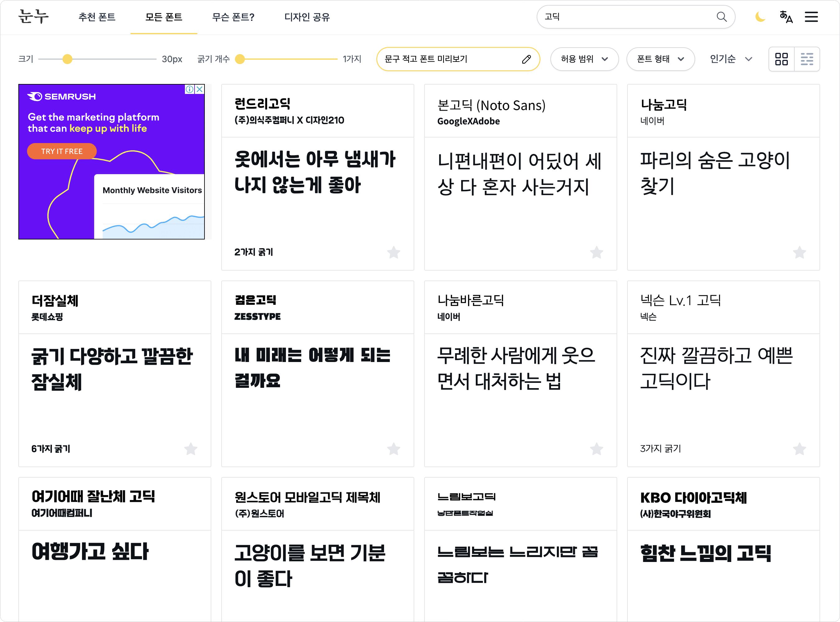Click the 옷에서는 아무 냄새가 preview text
The height and width of the screenshot is (622, 840).
pyautogui.click(x=314, y=172)
